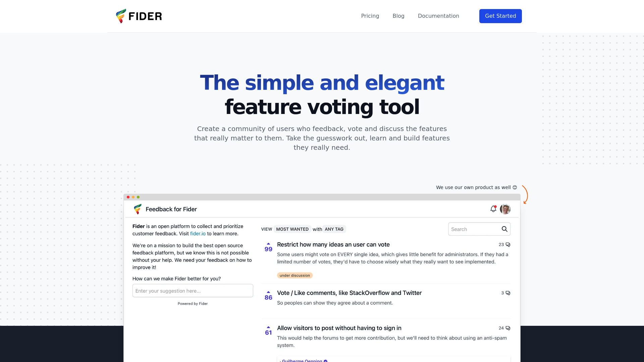Click the 'Get Started' button
This screenshot has height=362, width=644.
pyautogui.click(x=500, y=16)
